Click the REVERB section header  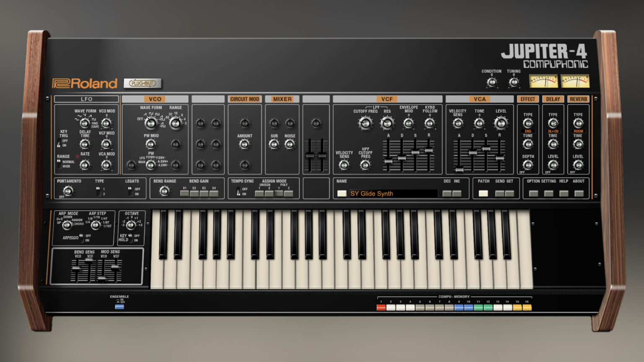(x=578, y=99)
